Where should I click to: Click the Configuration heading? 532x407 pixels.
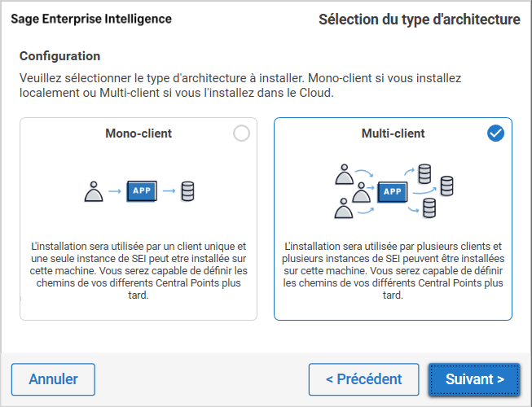click(x=59, y=56)
